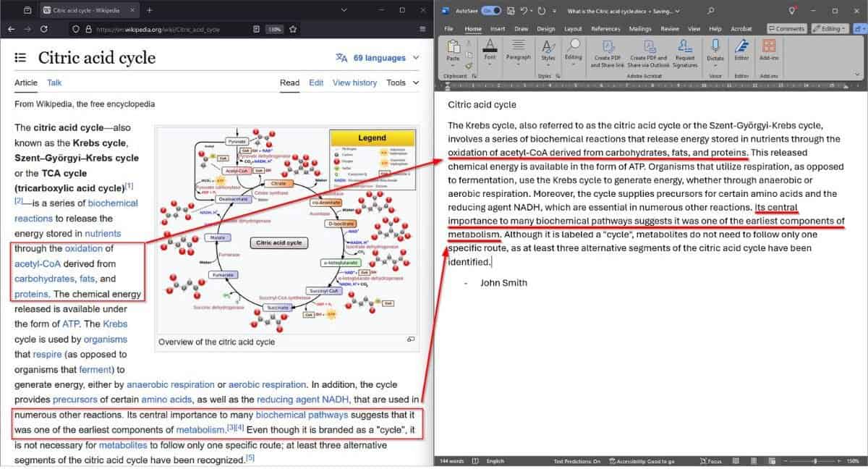Switch to the Review tab
The image size is (868, 469).
[x=670, y=29]
